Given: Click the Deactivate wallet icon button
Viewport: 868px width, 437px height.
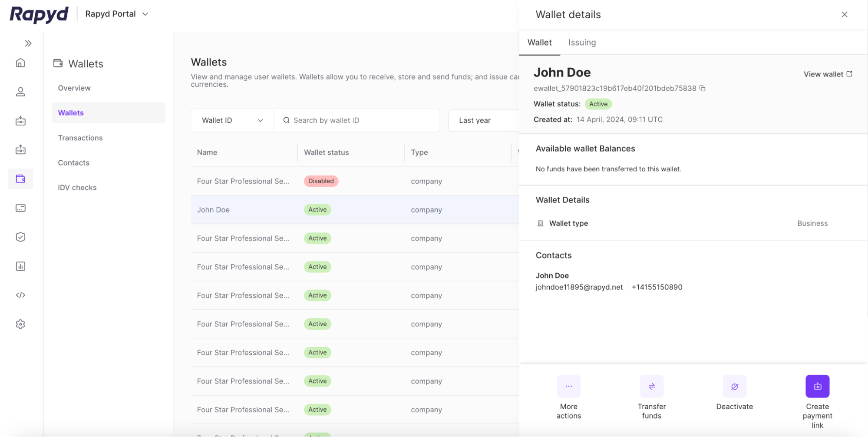Looking at the screenshot, I should [x=734, y=386].
